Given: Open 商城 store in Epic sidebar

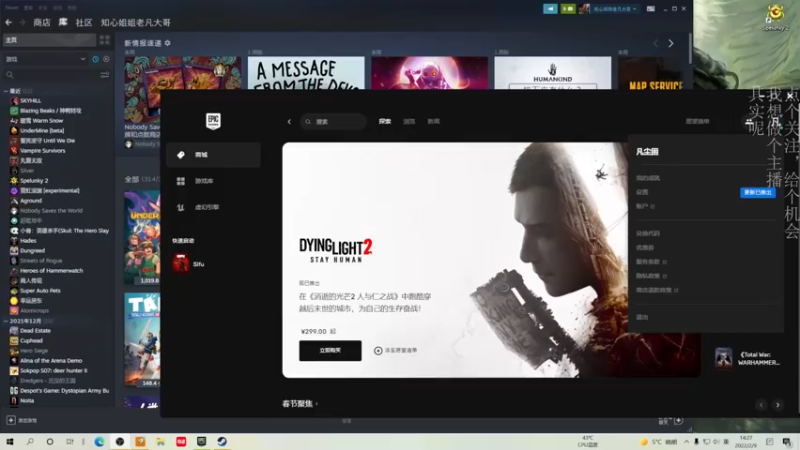Looking at the screenshot, I should (213, 155).
